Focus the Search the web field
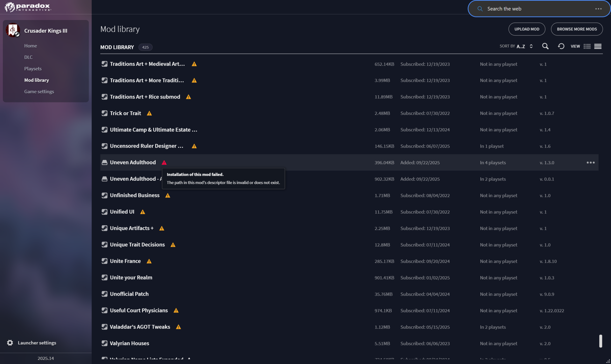Viewport: 611px width, 364px height. 539,9
